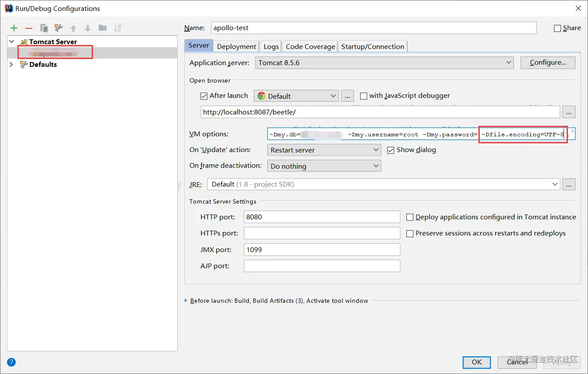This screenshot has height=374, width=588.
Task: Move configuration down arrow
Action: (88, 28)
